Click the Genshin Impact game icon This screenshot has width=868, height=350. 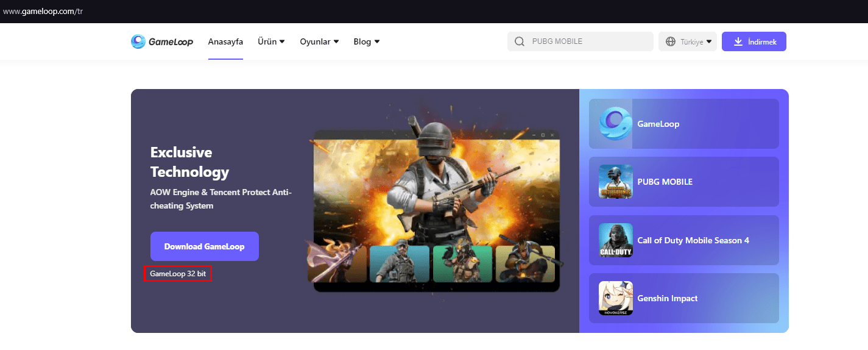616,298
